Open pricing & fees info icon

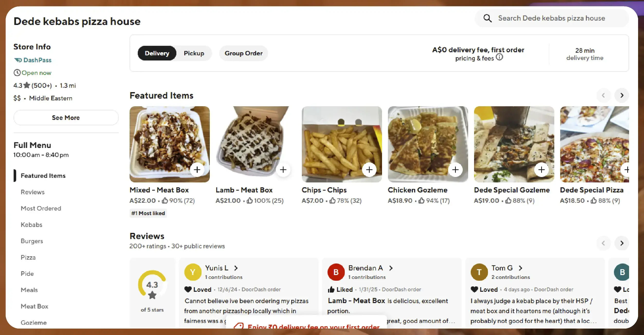pyautogui.click(x=499, y=57)
